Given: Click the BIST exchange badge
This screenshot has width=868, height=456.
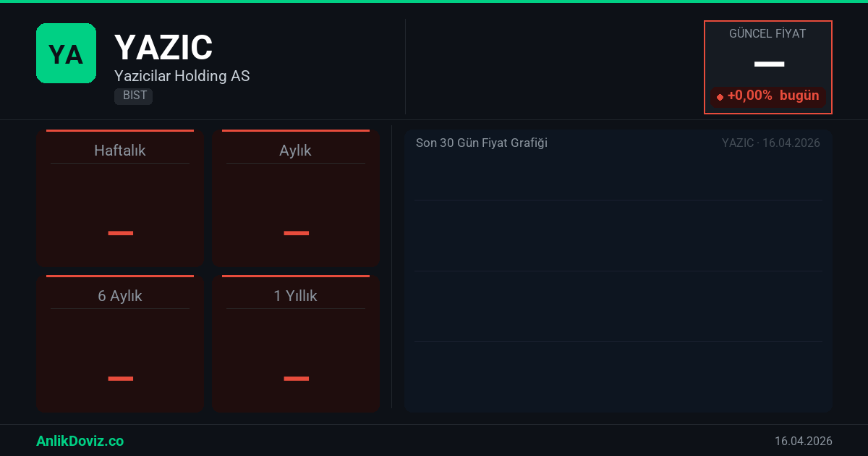Looking at the screenshot, I should click(x=134, y=96).
